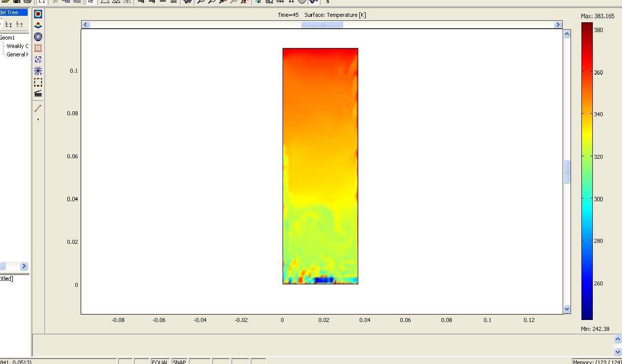The image size is (622, 364).
Task: Select the Geom1 node in model tree
Action: 7,38
